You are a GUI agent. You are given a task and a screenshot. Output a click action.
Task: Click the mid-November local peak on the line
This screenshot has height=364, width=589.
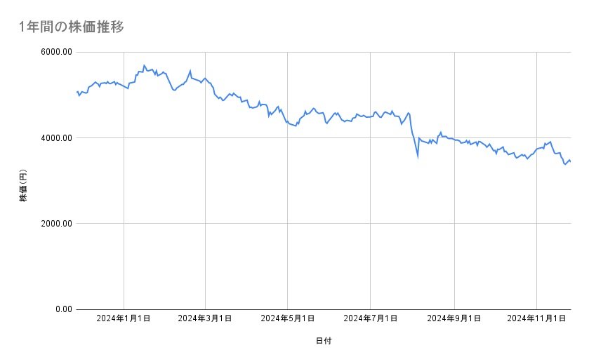(x=550, y=142)
